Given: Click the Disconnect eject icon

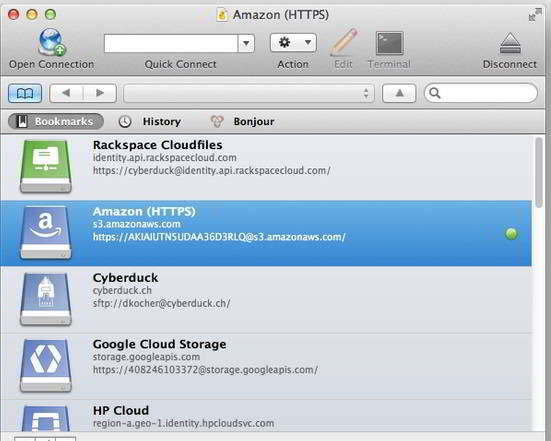Looking at the screenshot, I should [510, 43].
